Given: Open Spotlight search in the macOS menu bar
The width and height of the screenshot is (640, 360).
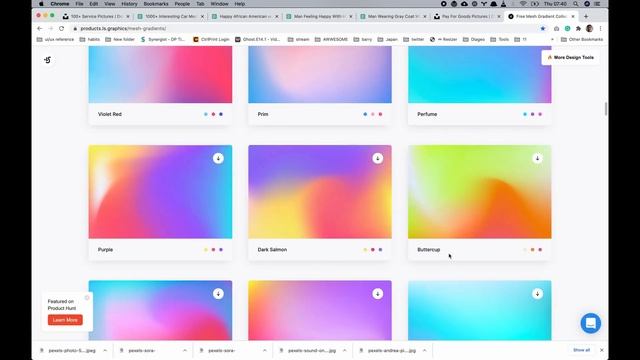Looking at the screenshot, I should coord(576,4).
